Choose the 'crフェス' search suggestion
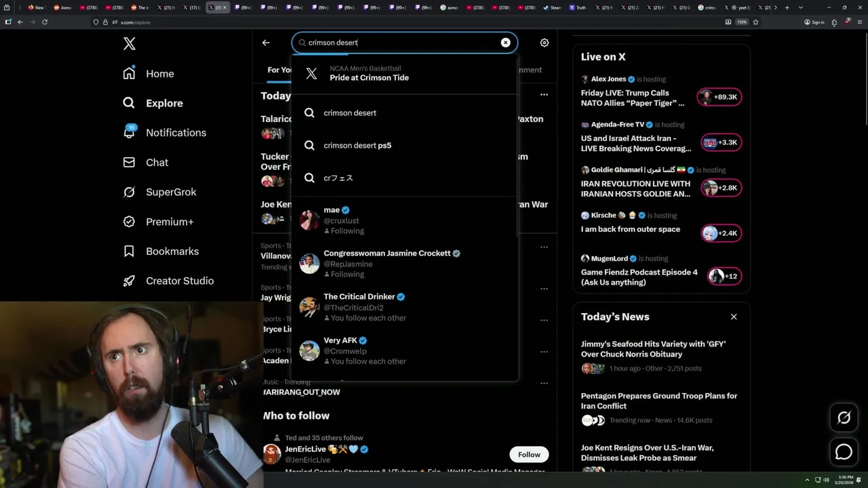The width and height of the screenshot is (868, 488). click(405, 178)
